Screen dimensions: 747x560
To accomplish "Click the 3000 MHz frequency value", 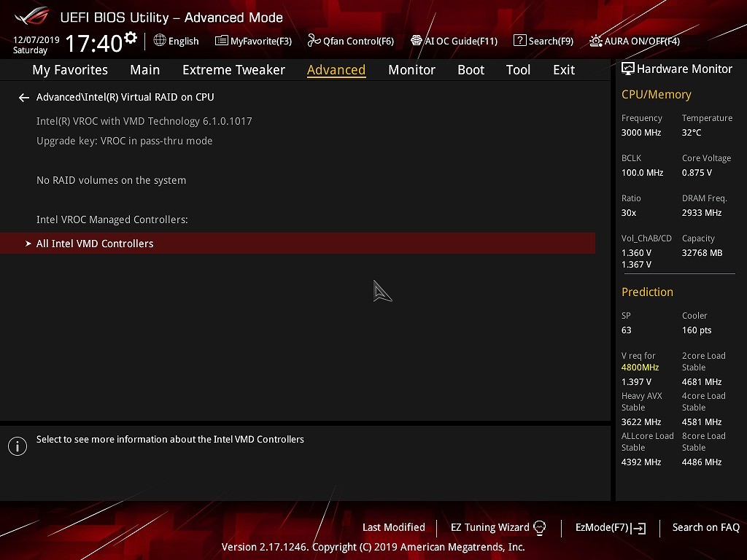I will coord(641,133).
